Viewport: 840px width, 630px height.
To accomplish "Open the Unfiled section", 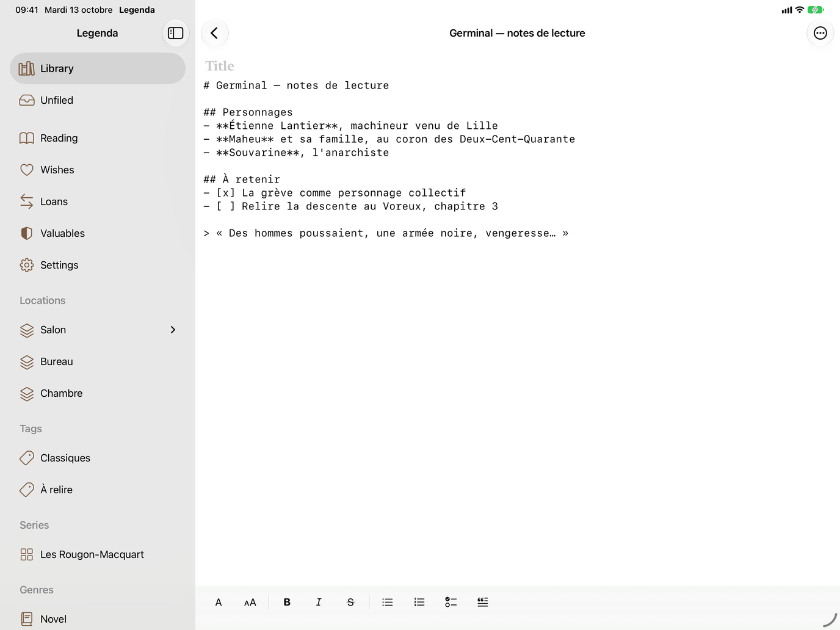I will point(98,100).
